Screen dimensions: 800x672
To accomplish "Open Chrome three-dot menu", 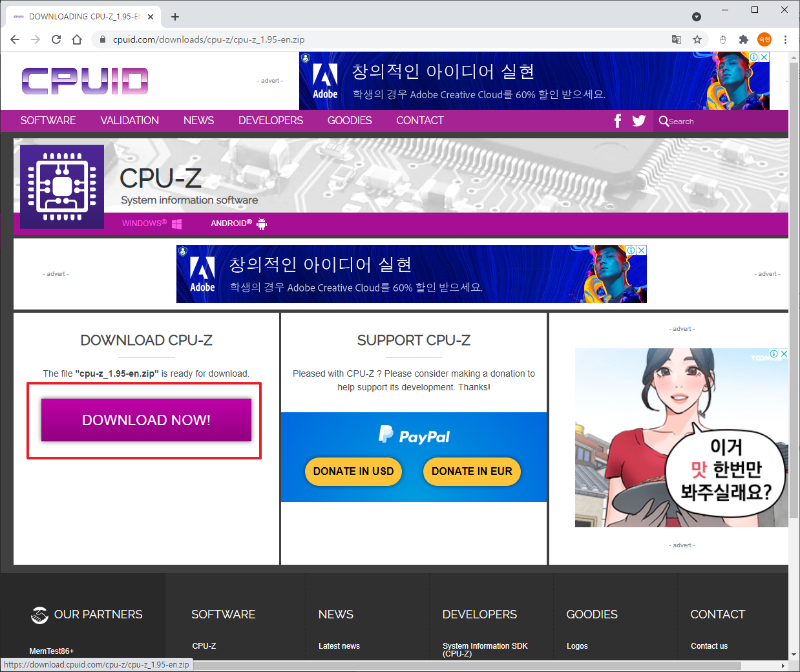I will (785, 39).
